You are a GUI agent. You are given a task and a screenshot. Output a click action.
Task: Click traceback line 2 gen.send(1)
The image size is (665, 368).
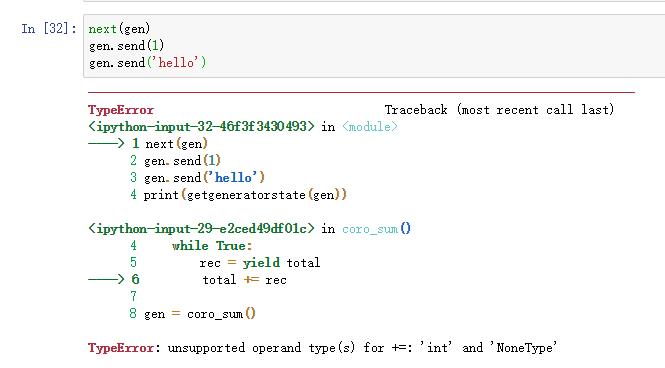176,161
